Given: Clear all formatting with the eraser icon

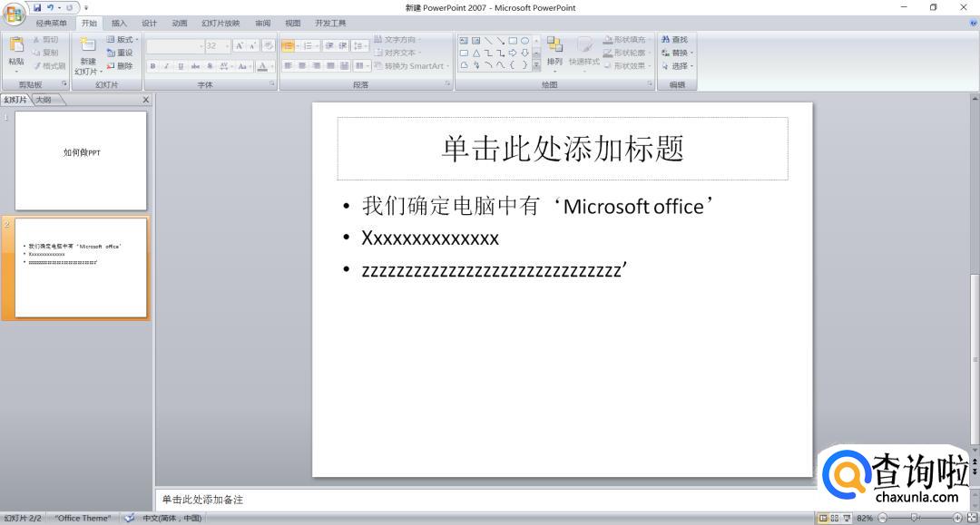Looking at the screenshot, I should (268, 45).
